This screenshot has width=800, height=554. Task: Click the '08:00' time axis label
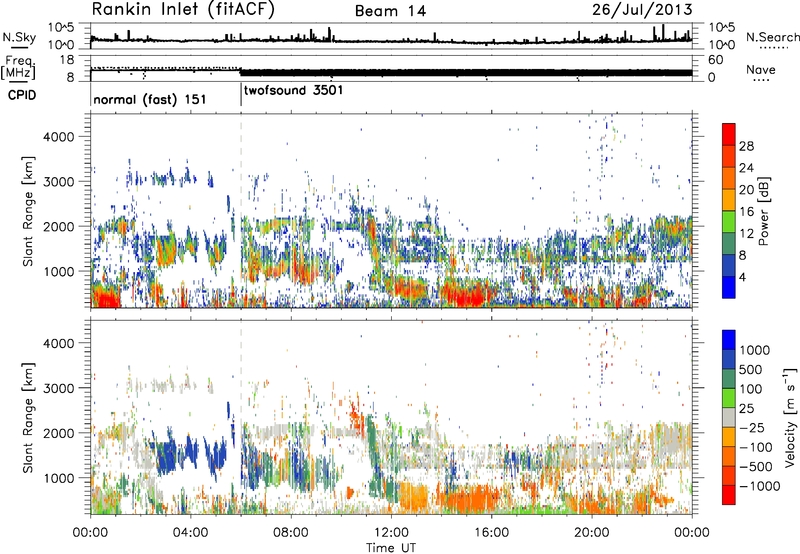tap(291, 533)
